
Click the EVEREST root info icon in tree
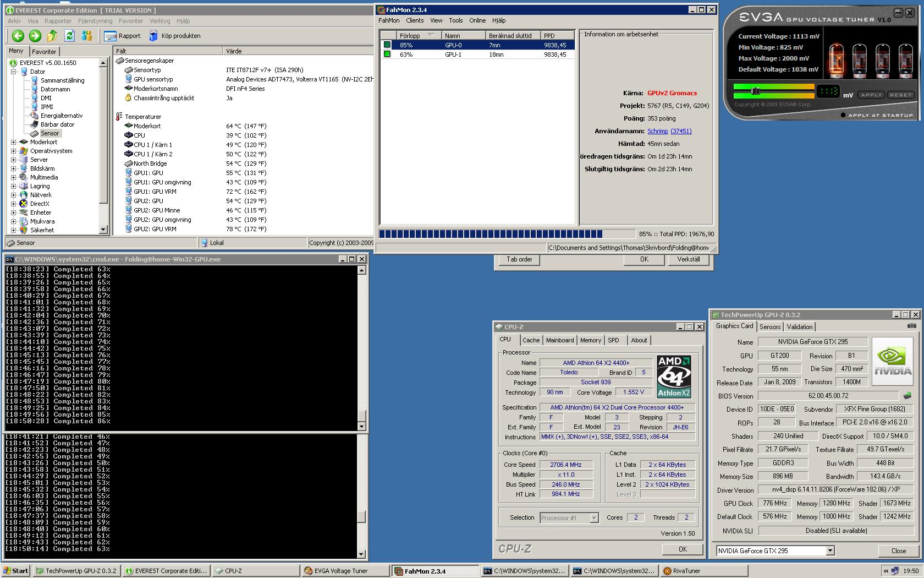click(13, 63)
